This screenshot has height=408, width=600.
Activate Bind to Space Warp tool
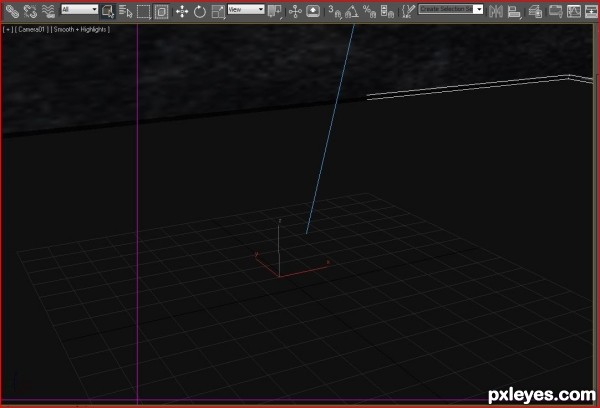click(x=48, y=11)
